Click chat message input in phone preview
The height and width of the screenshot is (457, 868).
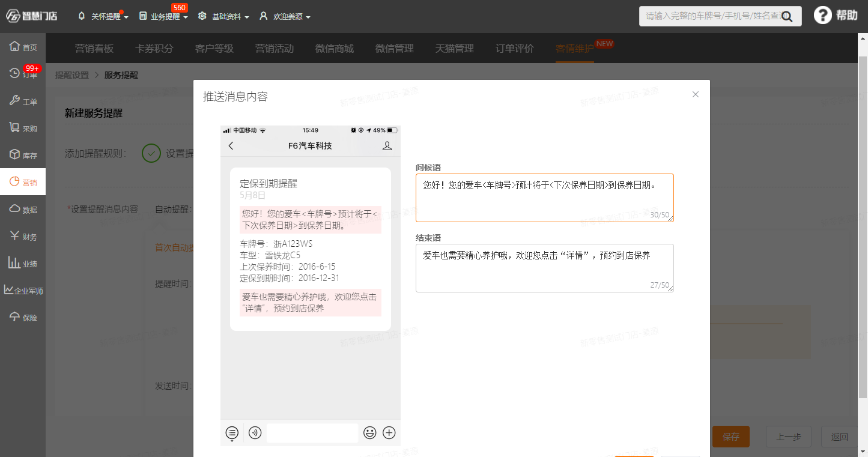tap(312, 433)
